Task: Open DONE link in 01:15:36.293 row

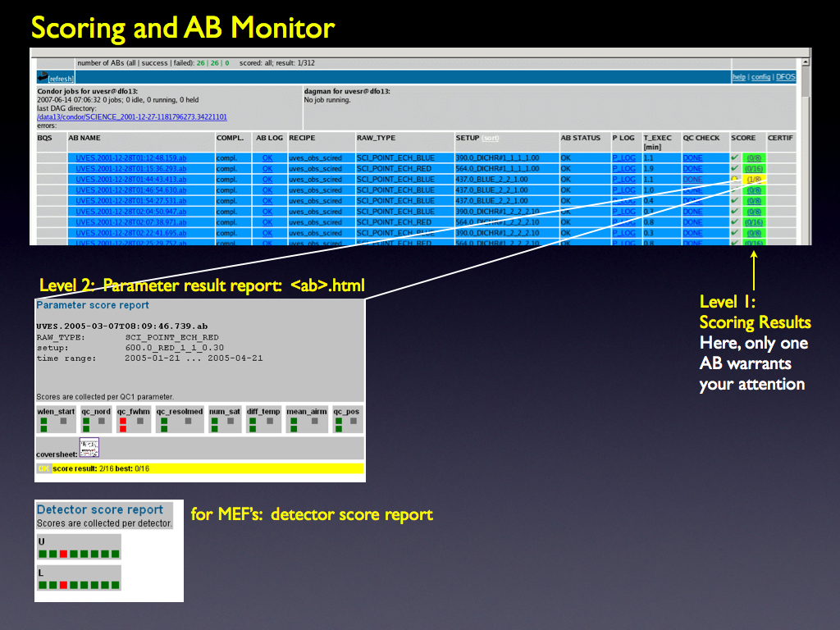Action: point(692,169)
